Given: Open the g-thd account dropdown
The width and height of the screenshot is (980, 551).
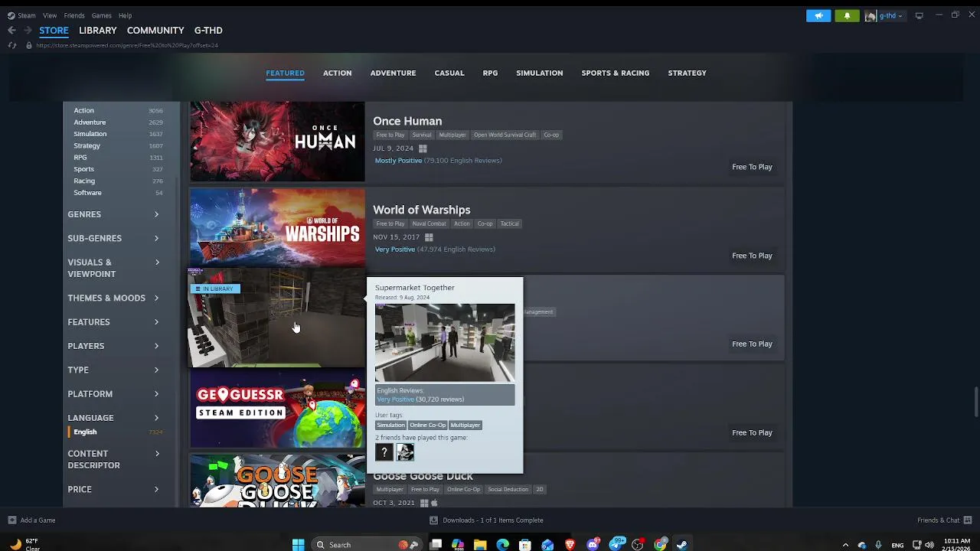Looking at the screenshot, I should (x=890, y=15).
